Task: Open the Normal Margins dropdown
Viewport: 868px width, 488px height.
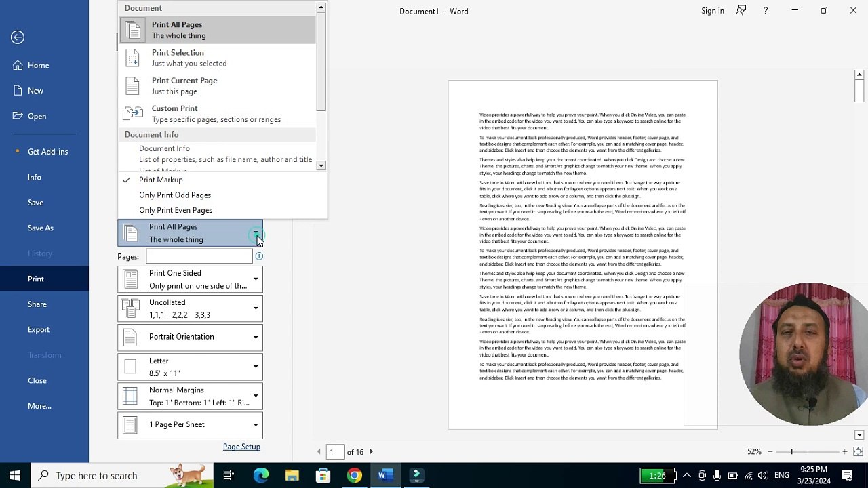Action: coord(190,396)
